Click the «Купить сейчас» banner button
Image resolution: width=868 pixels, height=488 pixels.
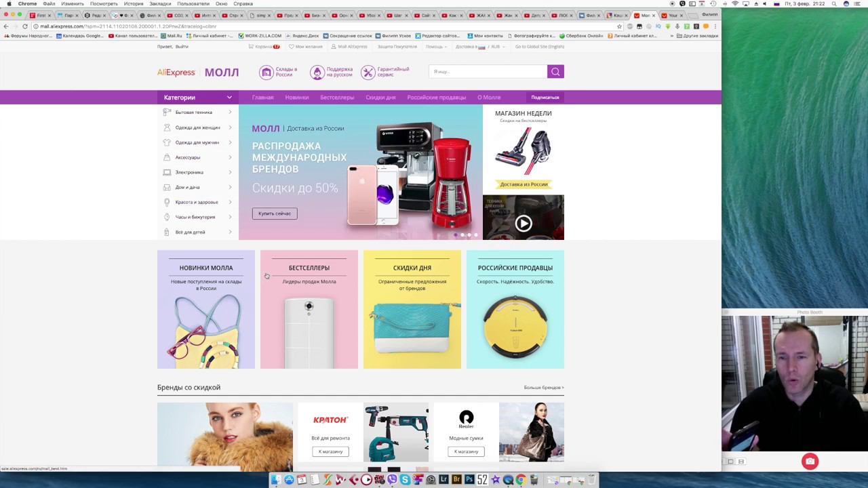click(275, 213)
